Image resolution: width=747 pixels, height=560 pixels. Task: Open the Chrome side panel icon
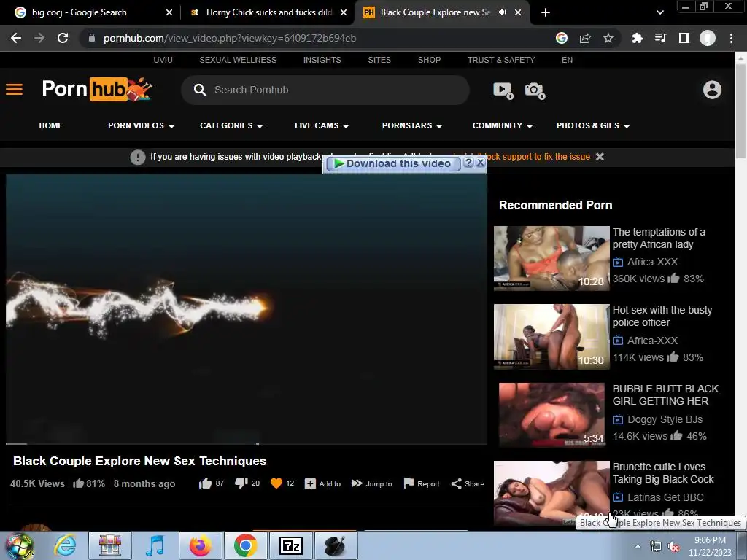(x=684, y=38)
